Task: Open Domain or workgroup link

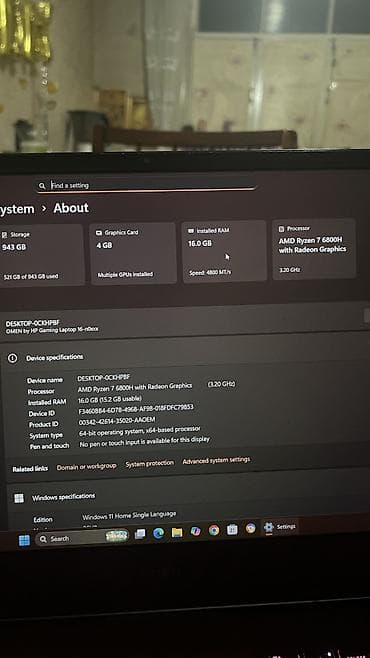Action: [x=86, y=467]
